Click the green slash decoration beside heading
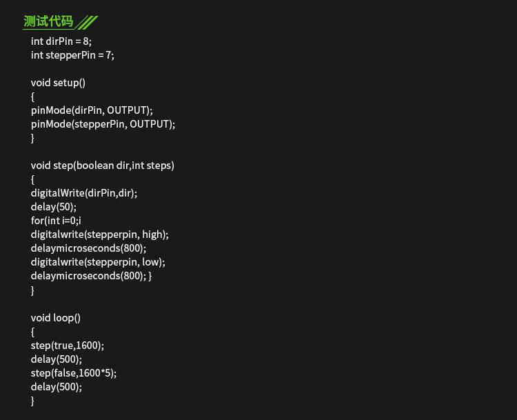The image size is (517, 420). click(86, 23)
